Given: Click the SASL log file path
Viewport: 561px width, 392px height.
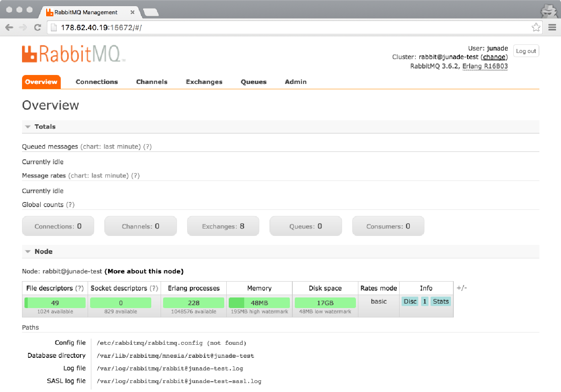Looking at the screenshot, I should pos(179,381).
